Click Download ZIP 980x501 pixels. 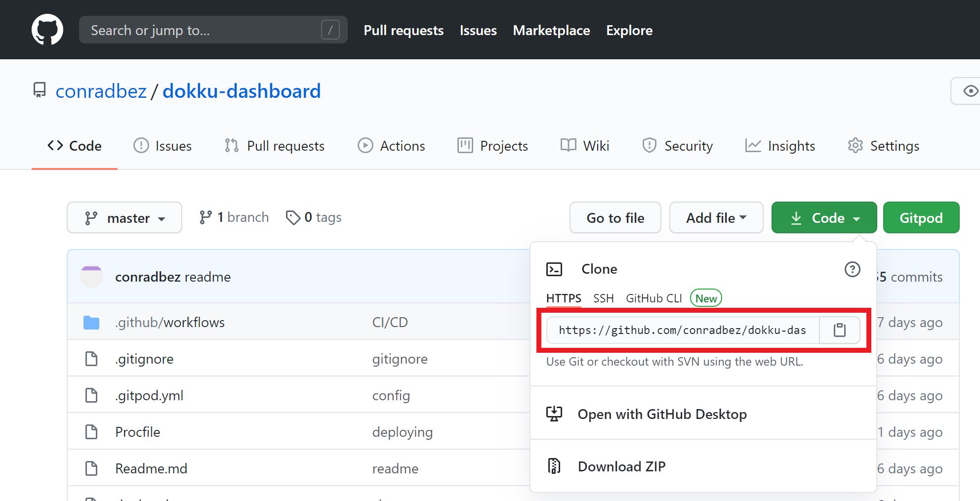[x=621, y=466]
